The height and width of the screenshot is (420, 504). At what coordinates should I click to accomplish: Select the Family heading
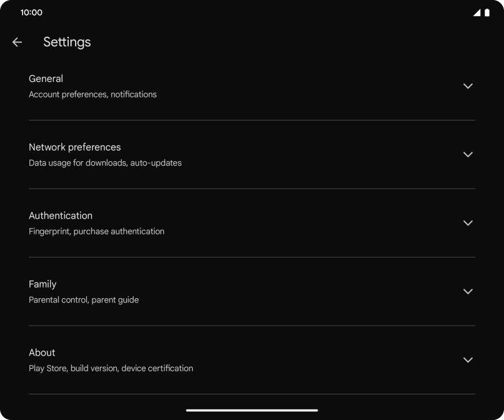pos(43,284)
